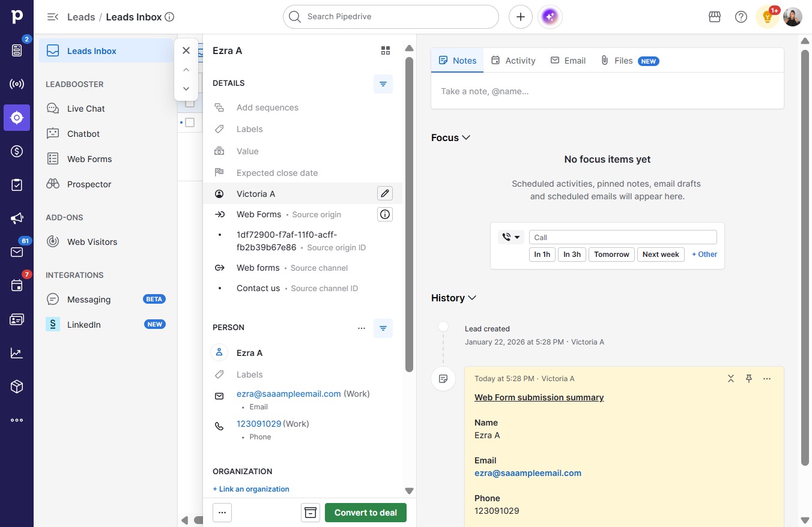Open the calendar icon with 7 badge
The height and width of the screenshot is (527, 812).
click(x=17, y=286)
